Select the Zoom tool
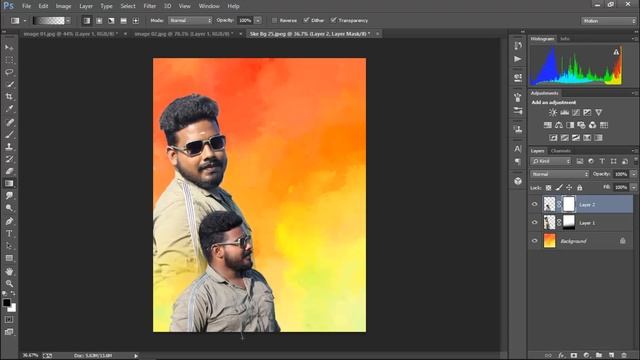Image resolution: width=640 pixels, height=360 pixels. [9, 283]
